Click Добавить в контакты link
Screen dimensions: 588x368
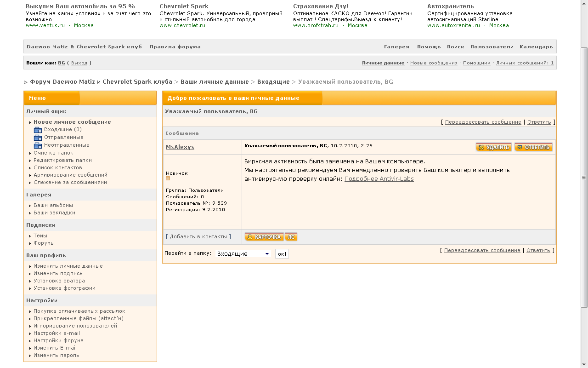198,236
